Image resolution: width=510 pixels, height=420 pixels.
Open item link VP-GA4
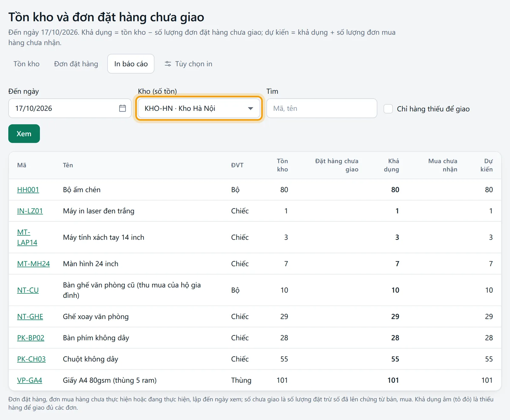30,381
